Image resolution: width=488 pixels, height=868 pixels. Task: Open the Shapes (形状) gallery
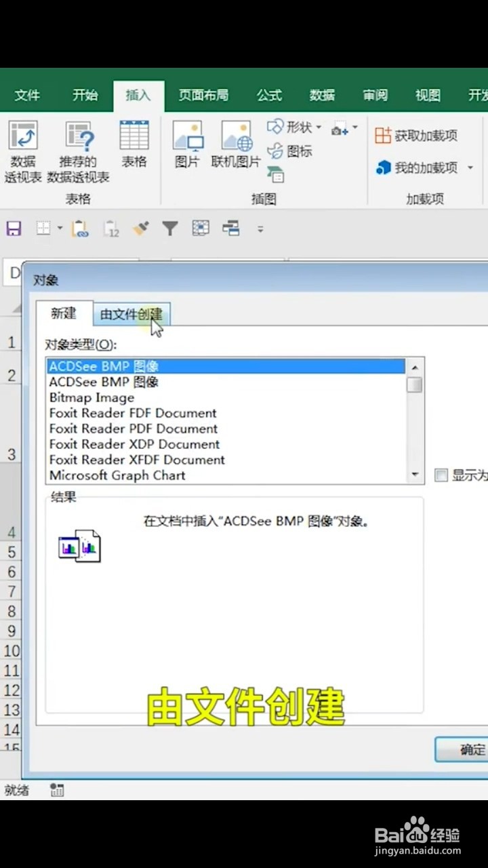[294, 127]
